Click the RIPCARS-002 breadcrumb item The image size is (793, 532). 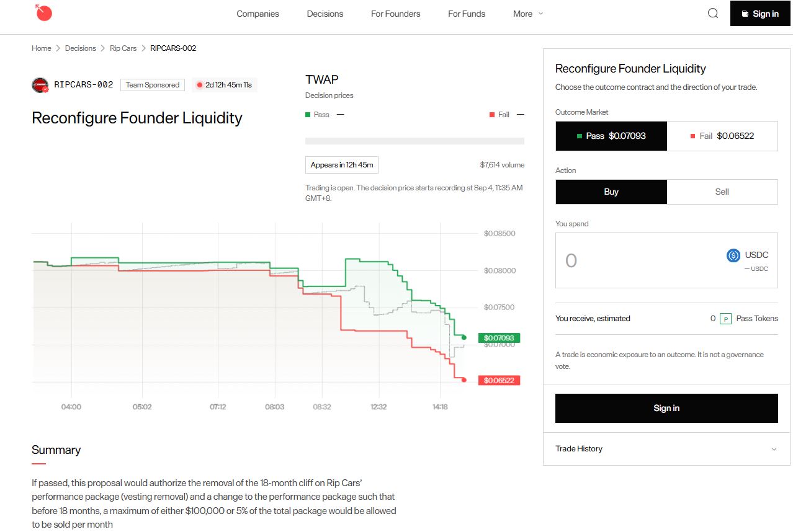(173, 48)
